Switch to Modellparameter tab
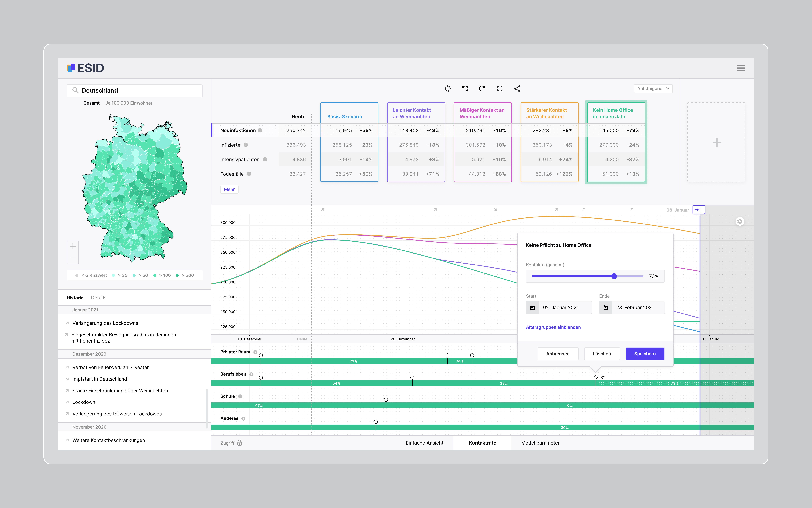The height and width of the screenshot is (508, 812). pos(540,443)
